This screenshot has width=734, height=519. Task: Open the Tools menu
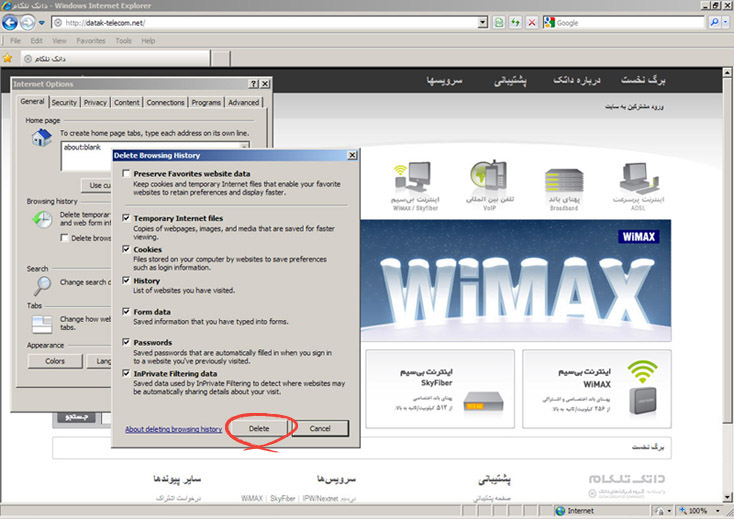(124, 41)
